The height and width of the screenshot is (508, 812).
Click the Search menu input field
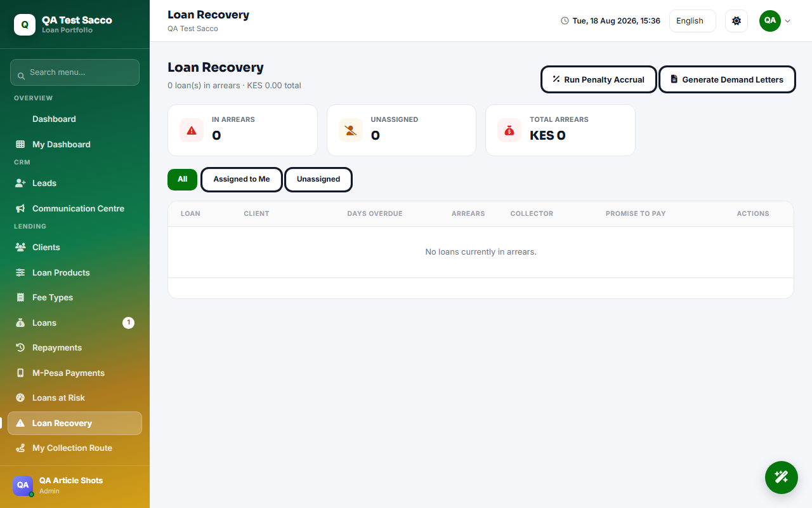point(75,72)
